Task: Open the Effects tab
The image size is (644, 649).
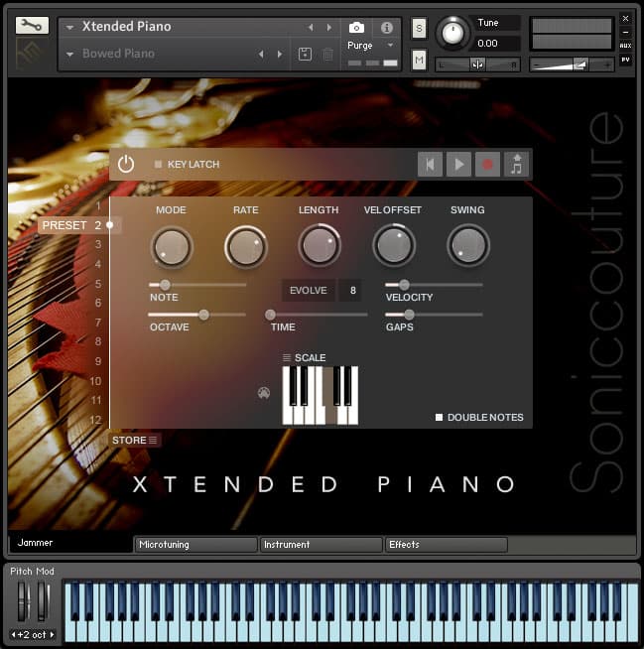Action: (x=446, y=545)
